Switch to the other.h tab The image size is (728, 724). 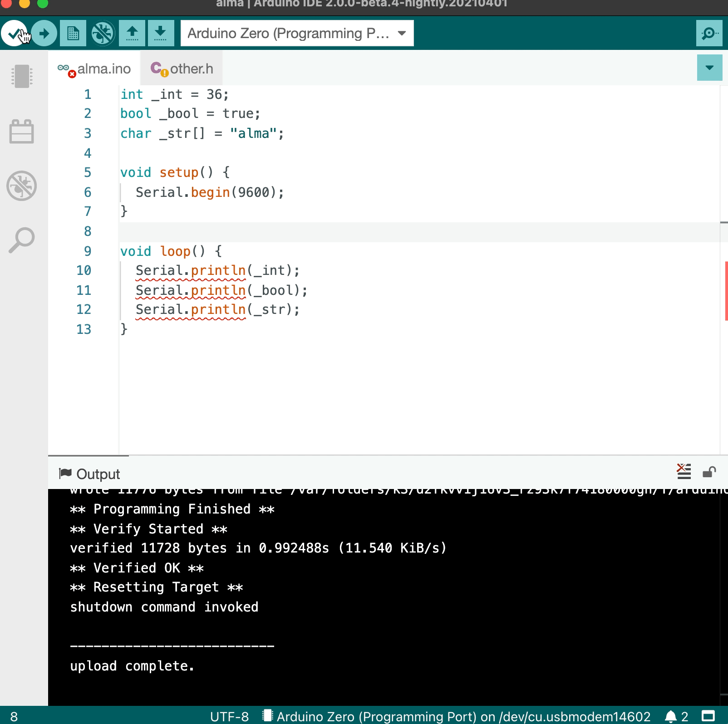pyautogui.click(x=182, y=69)
